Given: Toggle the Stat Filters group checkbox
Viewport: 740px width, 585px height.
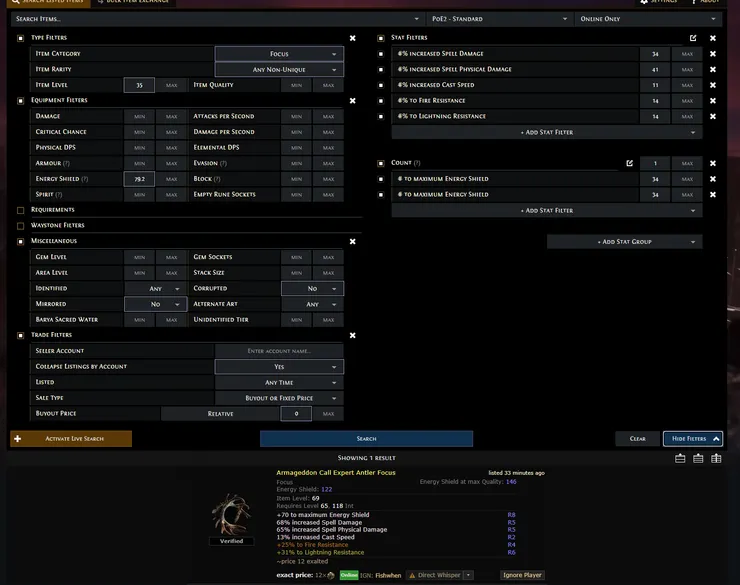Looking at the screenshot, I should [x=381, y=38].
